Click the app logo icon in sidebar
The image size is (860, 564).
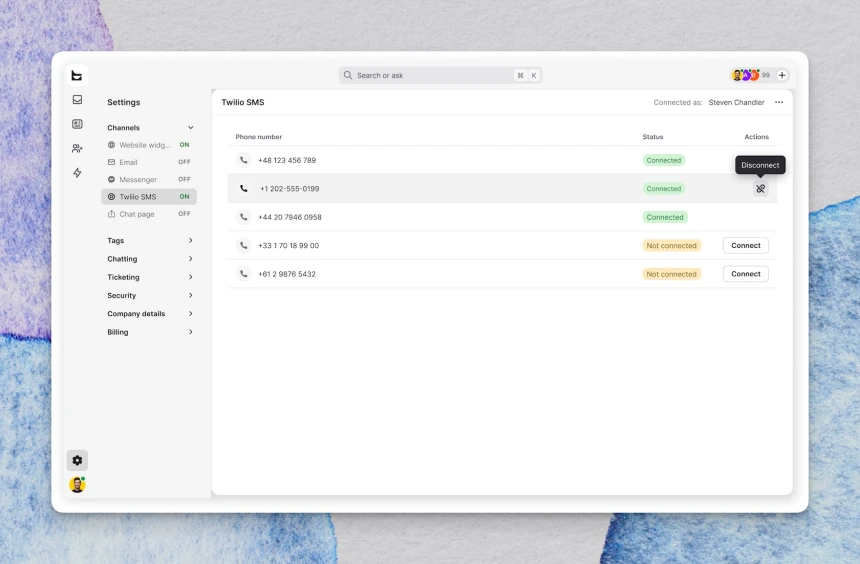(77, 76)
